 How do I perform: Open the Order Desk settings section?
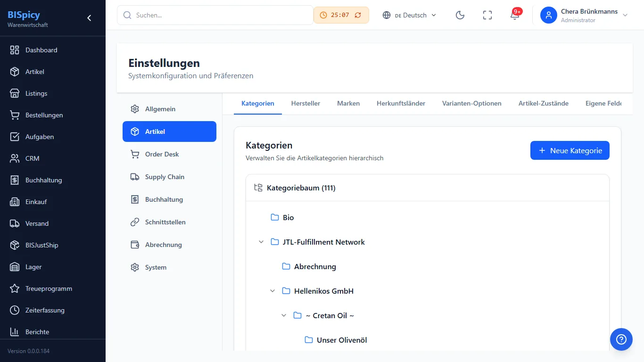click(169, 154)
